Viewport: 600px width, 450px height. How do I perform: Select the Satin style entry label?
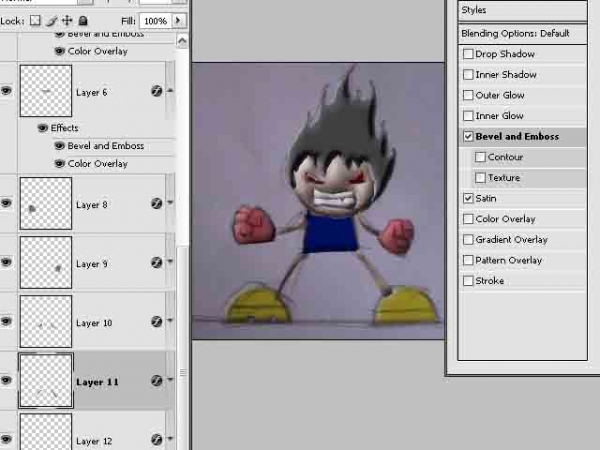486,198
